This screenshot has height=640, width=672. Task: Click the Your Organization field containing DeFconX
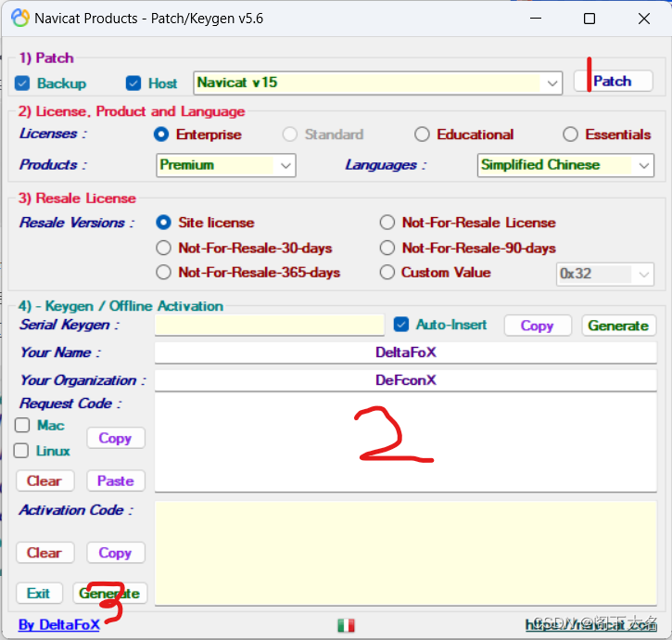(x=405, y=380)
